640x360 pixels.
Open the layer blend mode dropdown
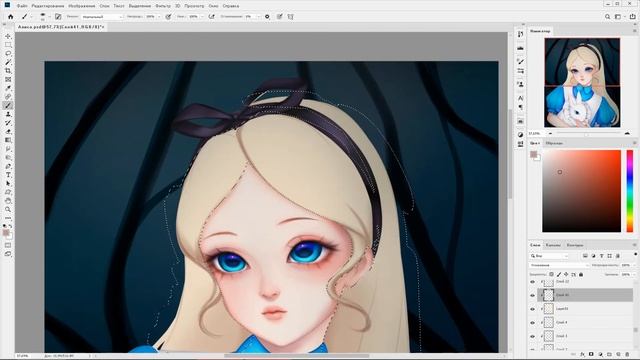(x=559, y=265)
